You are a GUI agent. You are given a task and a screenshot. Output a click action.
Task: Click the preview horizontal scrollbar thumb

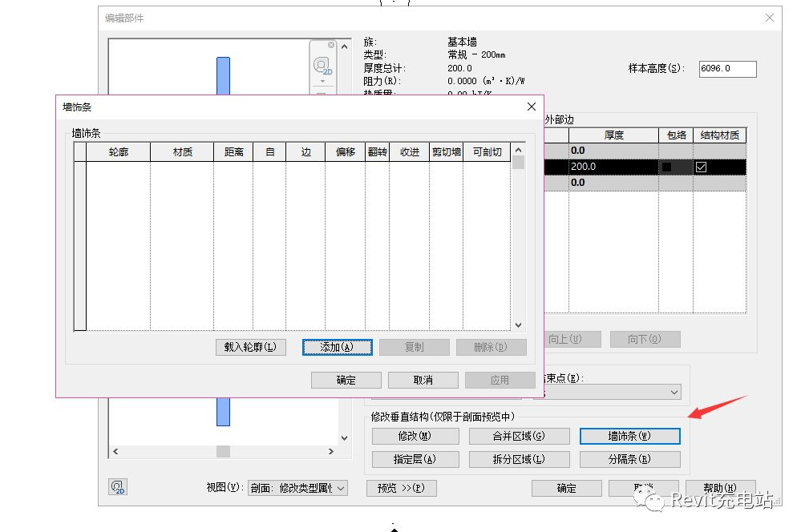pyautogui.click(x=223, y=451)
